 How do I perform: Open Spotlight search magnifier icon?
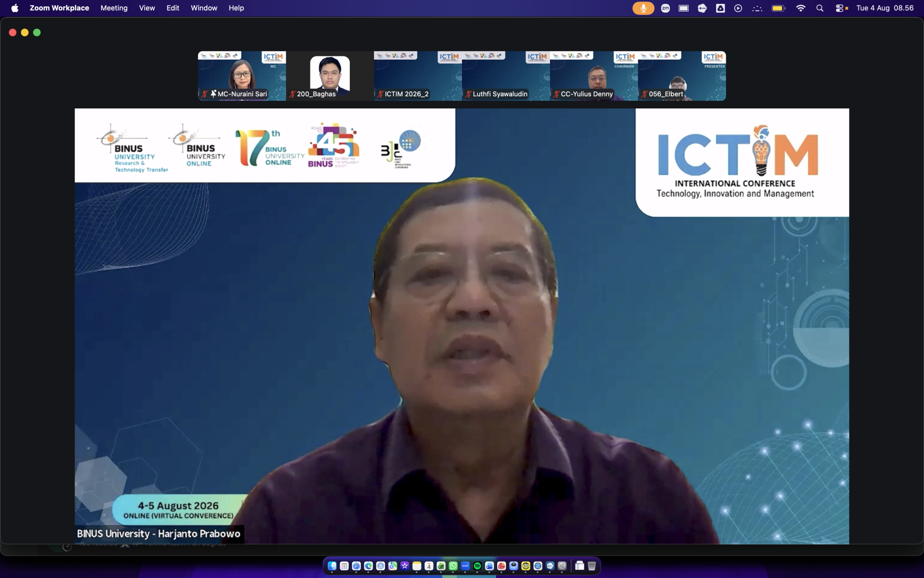[x=820, y=8]
